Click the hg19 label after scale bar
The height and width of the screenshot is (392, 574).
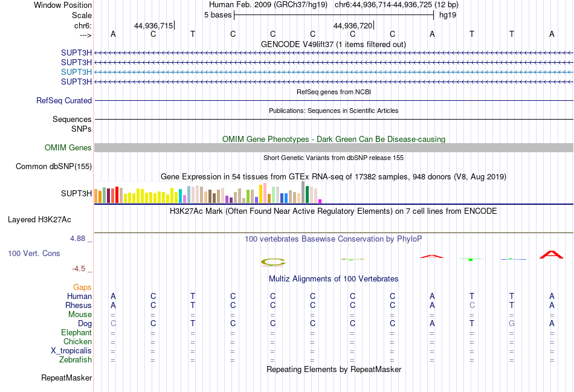(448, 15)
